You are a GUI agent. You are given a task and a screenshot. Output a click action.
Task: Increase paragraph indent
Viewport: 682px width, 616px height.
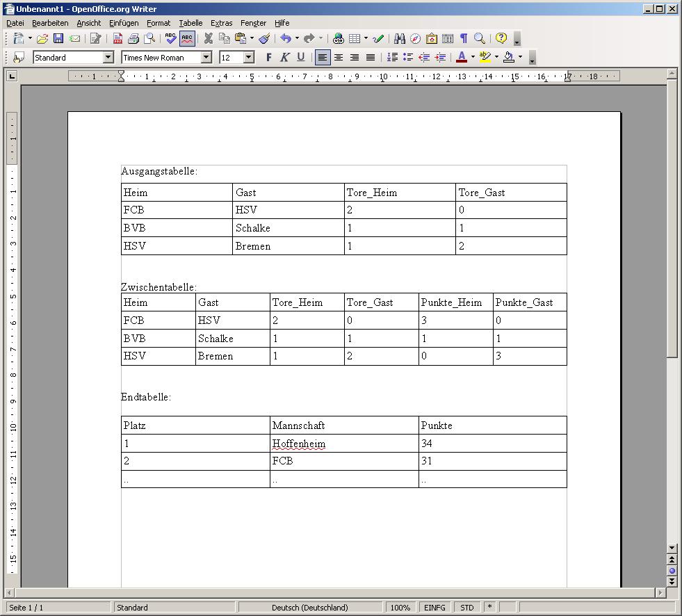click(x=440, y=58)
